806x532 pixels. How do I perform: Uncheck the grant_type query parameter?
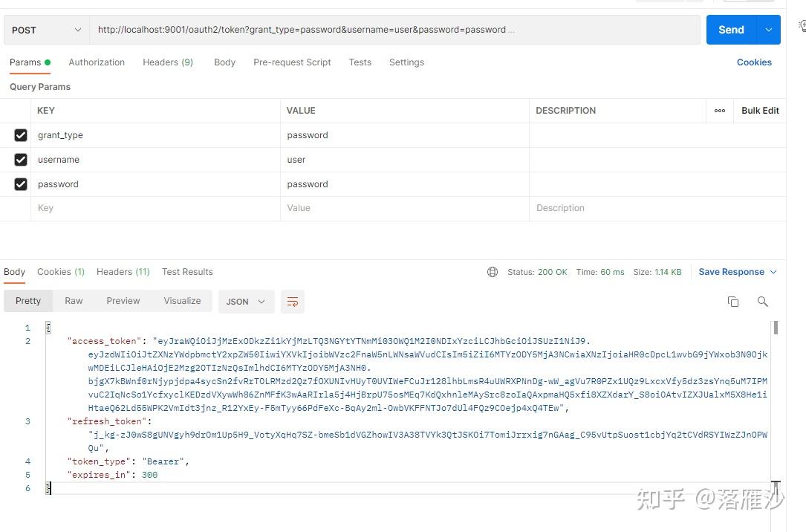click(x=21, y=134)
